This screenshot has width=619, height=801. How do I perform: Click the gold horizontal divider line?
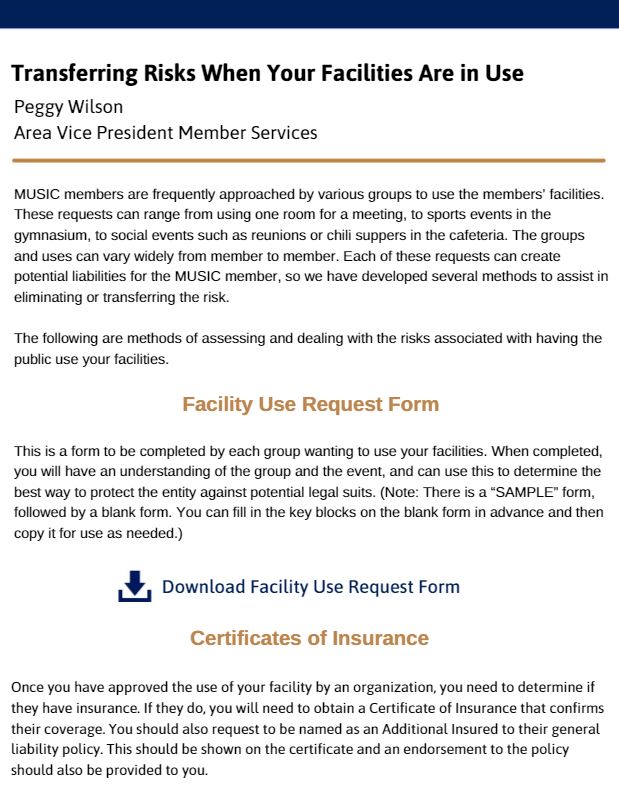pos(309,160)
